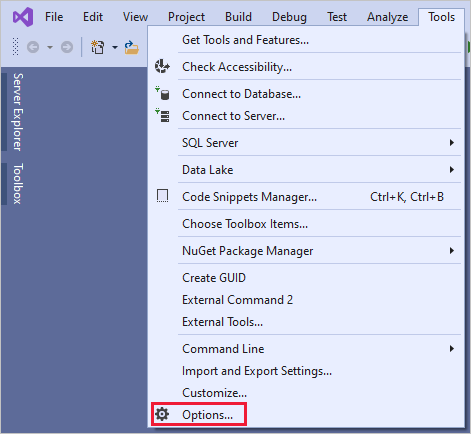This screenshot has height=434, width=471.
Task: Open External Tools dialog entry
Action: click(x=306, y=322)
